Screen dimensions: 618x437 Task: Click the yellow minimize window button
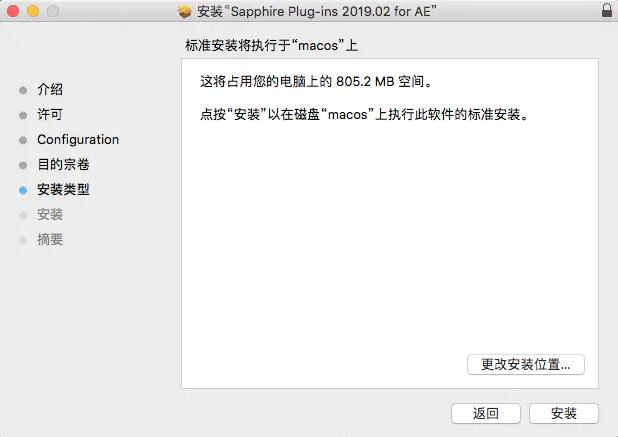[33, 11]
